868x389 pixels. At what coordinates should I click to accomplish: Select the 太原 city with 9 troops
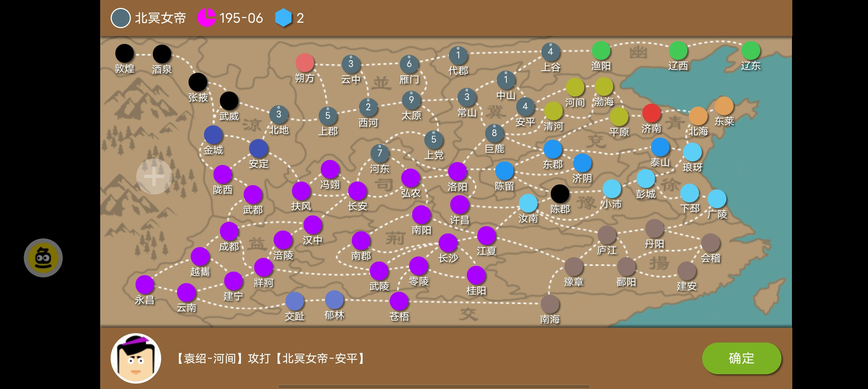point(411,100)
